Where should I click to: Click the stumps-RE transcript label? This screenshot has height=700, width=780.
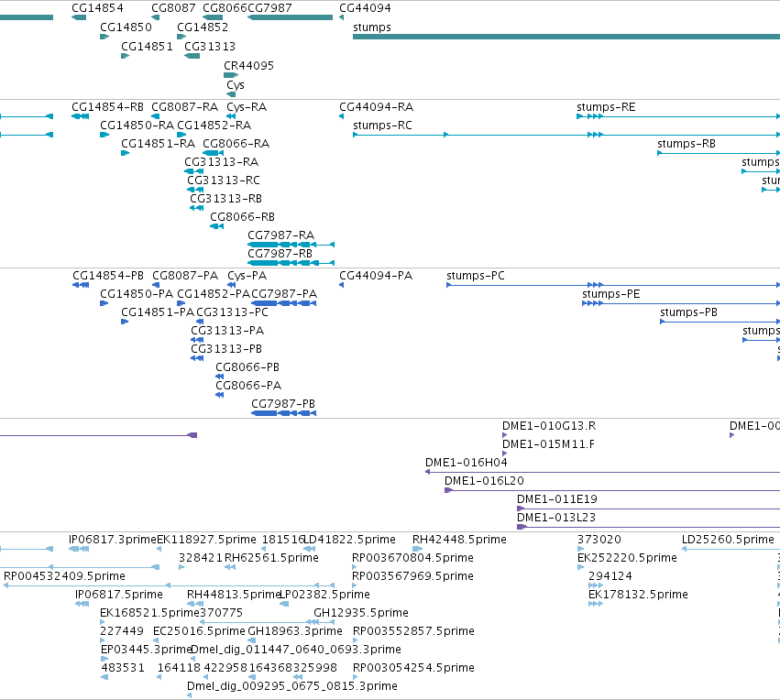606,107
